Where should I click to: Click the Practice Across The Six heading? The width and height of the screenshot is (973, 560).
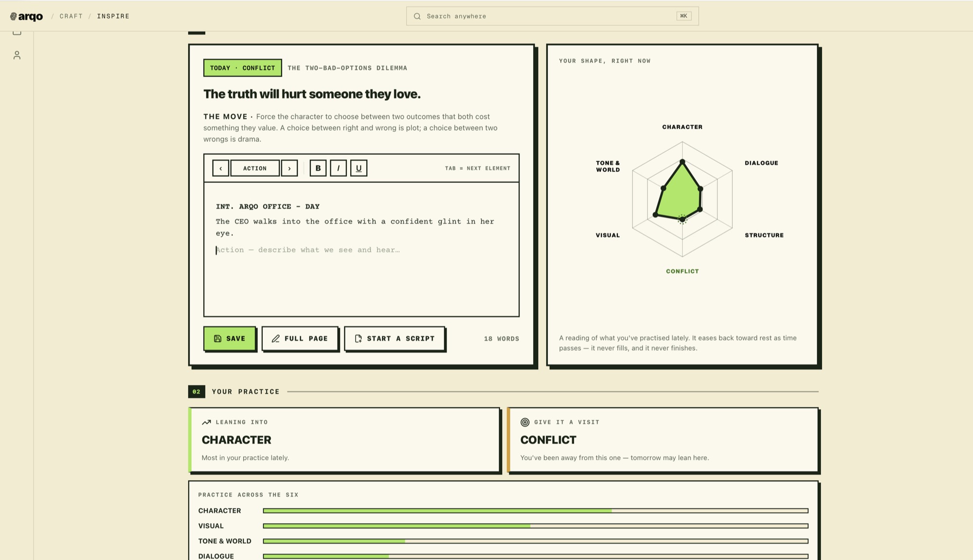click(x=248, y=495)
